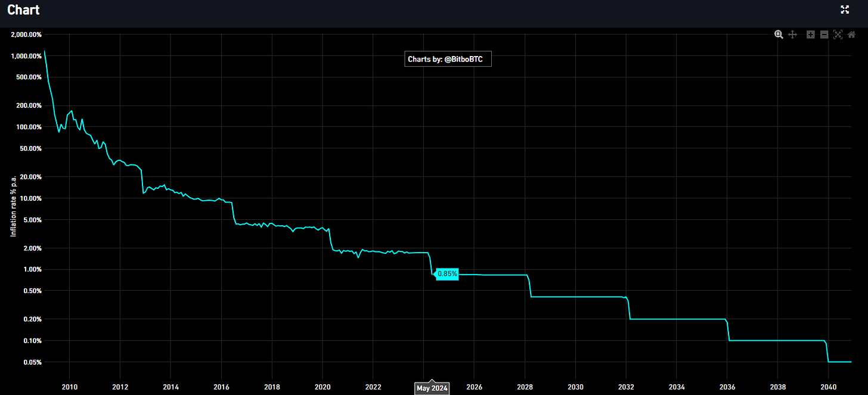Click the 2.00% y-axis label
This screenshot has width=868, height=395.
pyautogui.click(x=33, y=248)
